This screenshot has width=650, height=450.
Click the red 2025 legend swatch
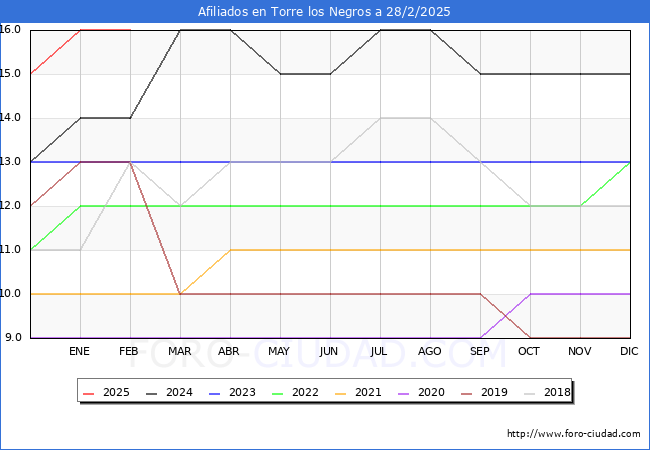coord(89,393)
